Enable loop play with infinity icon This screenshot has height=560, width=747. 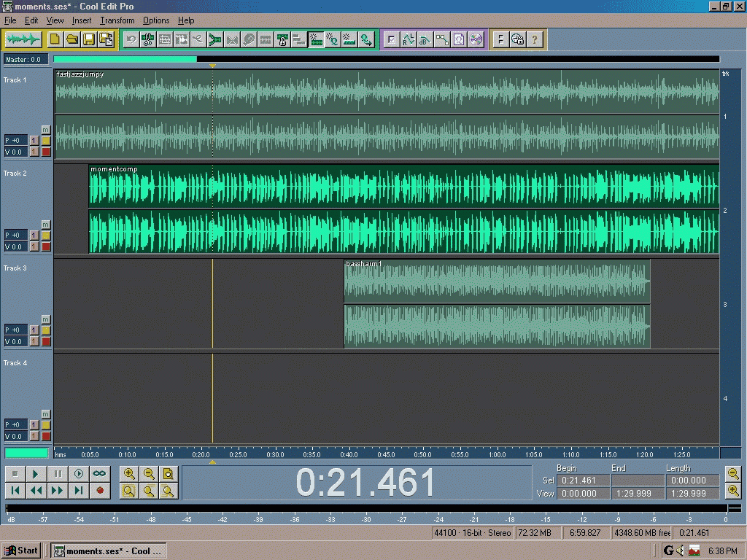(x=99, y=474)
